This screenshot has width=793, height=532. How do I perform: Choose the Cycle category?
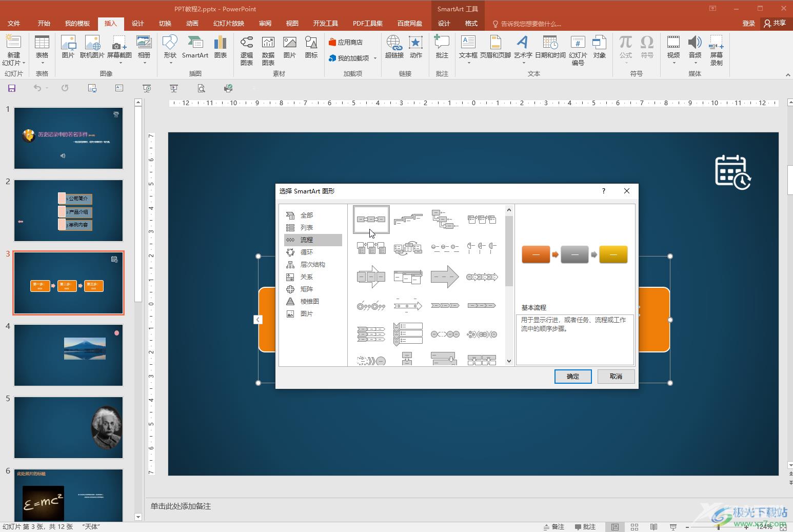tap(313, 252)
